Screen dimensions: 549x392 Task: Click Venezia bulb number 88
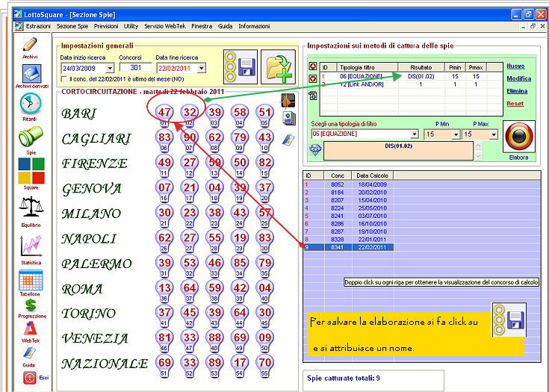tap(214, 340)
